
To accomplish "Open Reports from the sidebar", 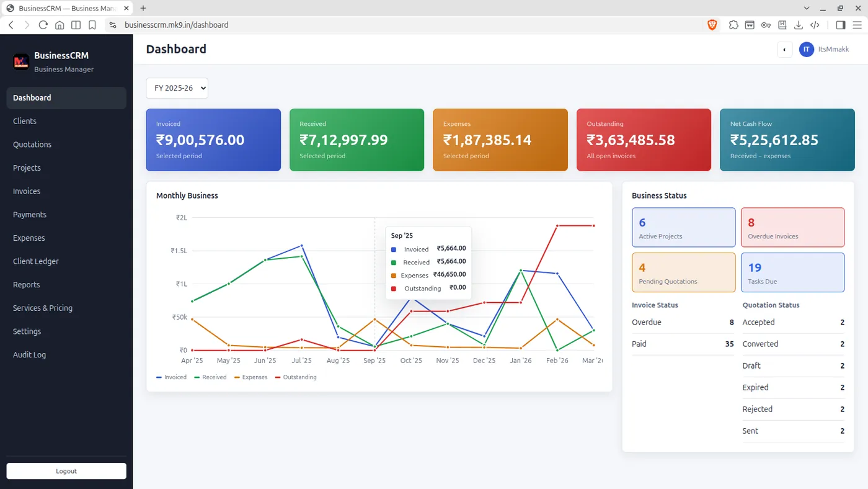I will (66, 285).
